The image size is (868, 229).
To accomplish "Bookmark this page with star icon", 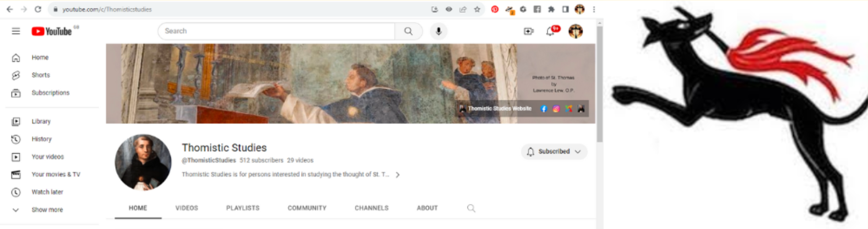I will click(x=477, y=9).
